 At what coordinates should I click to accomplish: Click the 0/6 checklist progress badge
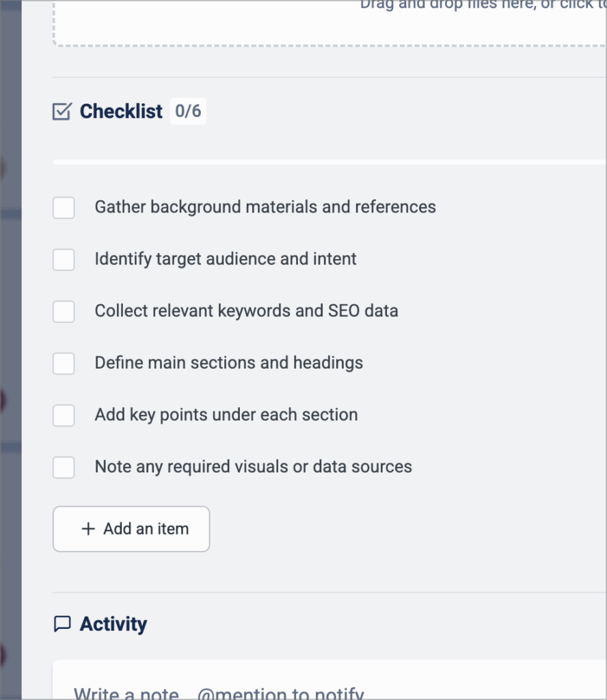point(188,111)
